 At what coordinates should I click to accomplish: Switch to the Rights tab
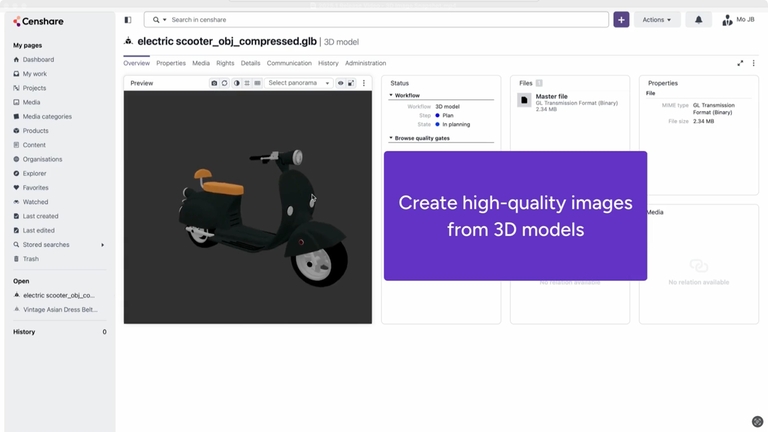225,63
